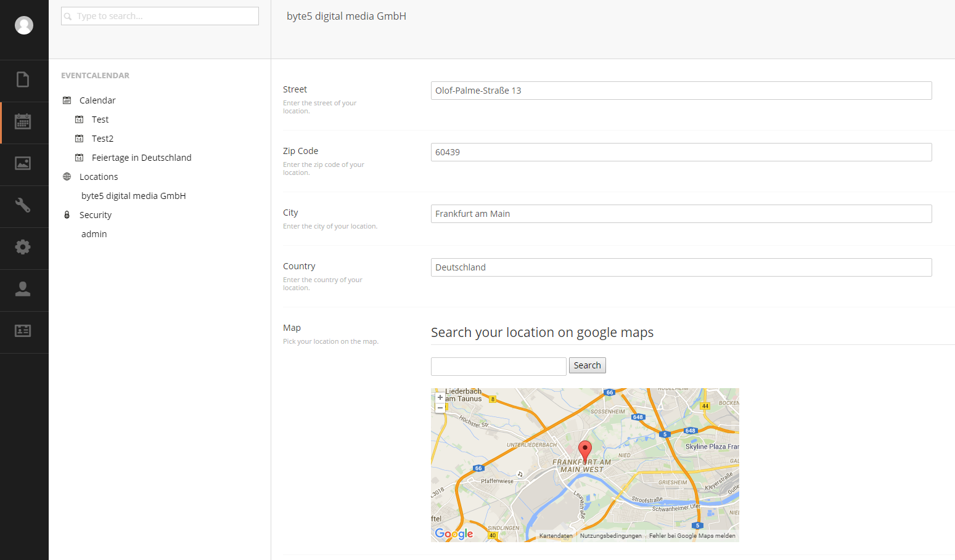Open the user avatar profile
The height and width of the screenshot is (560, 955).
[24, 25]
